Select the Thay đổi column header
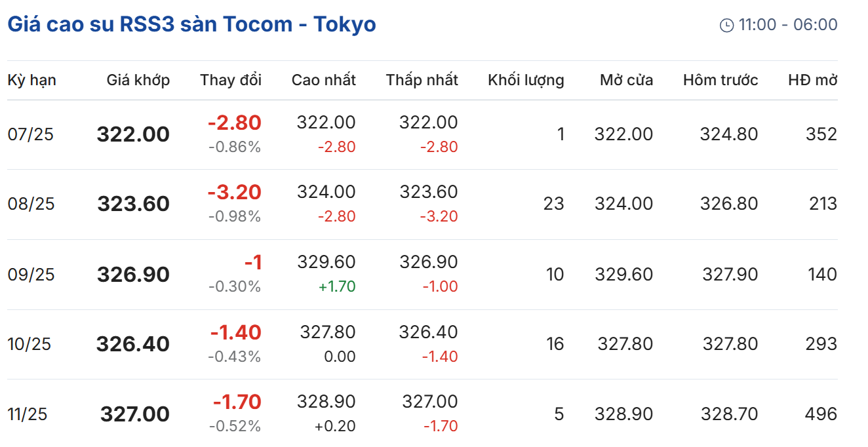This screenshot has height=447, width=868. pyautogui.click(x=231, y=80)
